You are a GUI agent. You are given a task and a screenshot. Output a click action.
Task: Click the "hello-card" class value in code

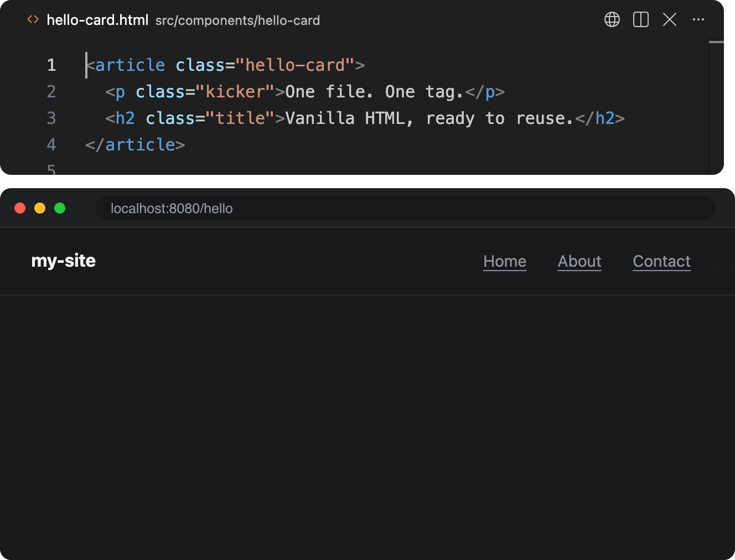point(295,65)
